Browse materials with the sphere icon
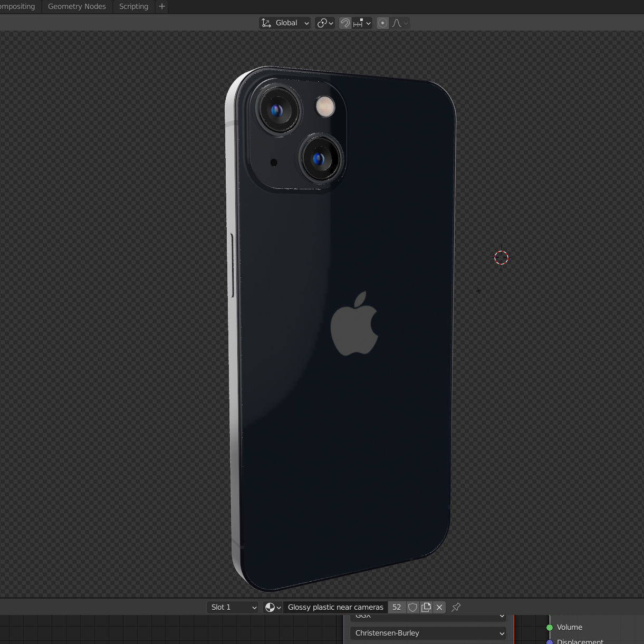 pos(273,607)
